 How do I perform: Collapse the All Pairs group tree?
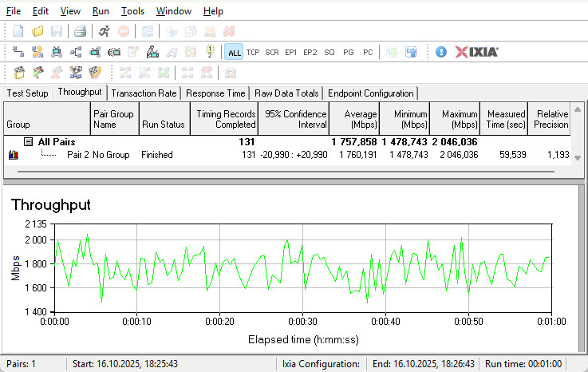click(28, 141)
